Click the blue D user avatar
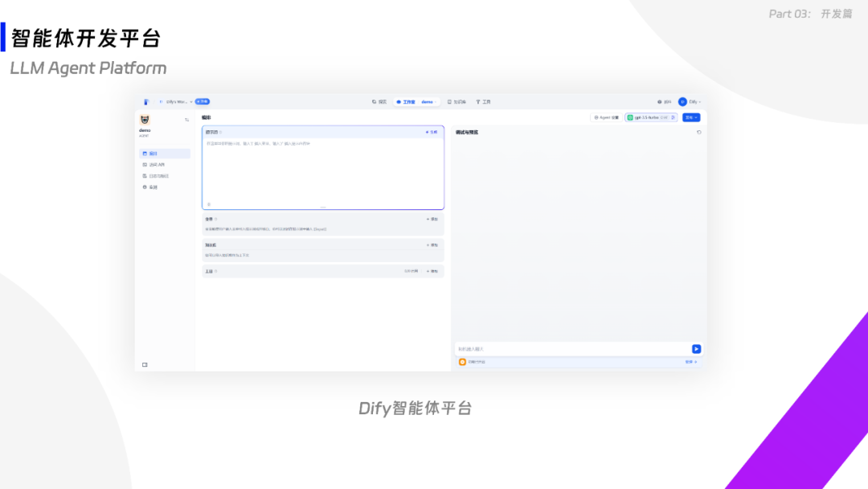This screenshot has width=868, height=489. click(x=682, y=102)
